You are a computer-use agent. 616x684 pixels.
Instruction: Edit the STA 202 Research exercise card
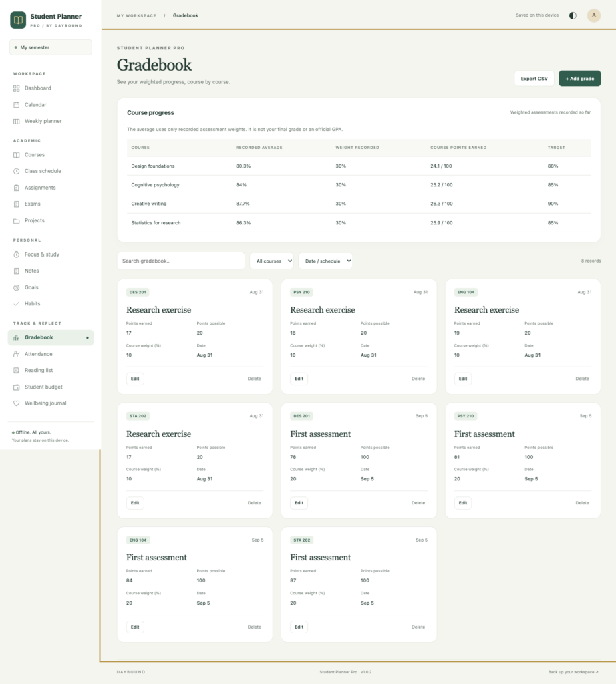pyautogui.click(x=135, y=503)
